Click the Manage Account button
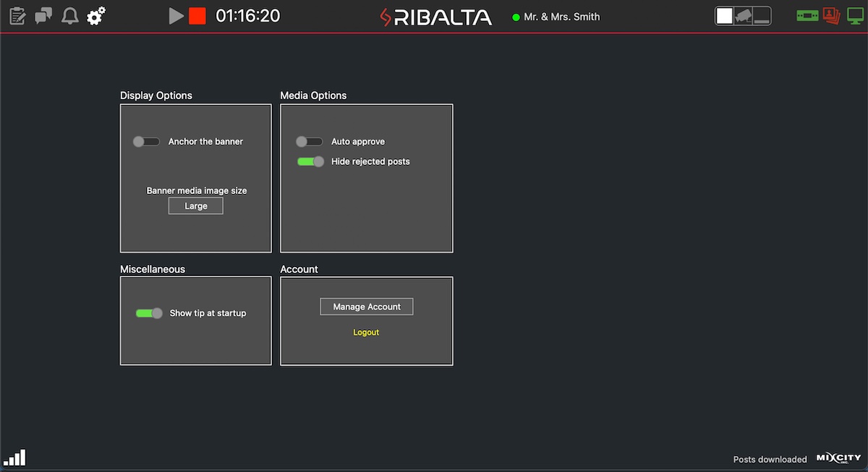Viewport: 868px width, 472px height. (x=366, y=306)
